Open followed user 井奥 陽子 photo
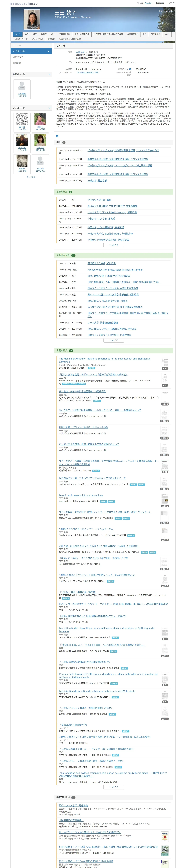 tap(40, 140)
